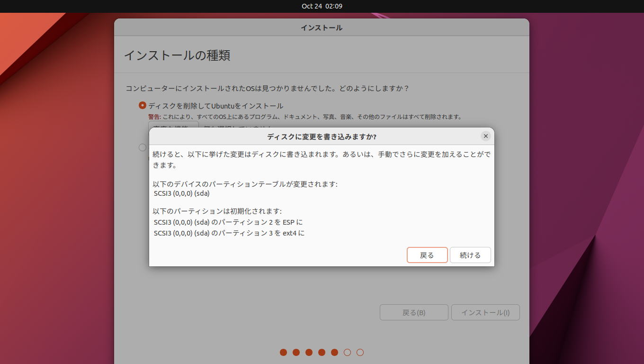Open the clock showing Oct 24 02:09
The image size is (644, 364).
pos(322,6)
